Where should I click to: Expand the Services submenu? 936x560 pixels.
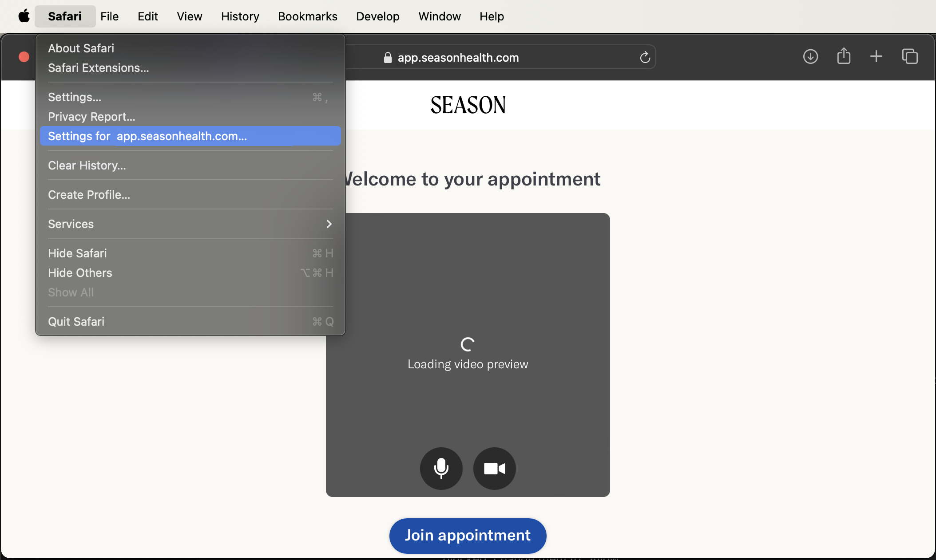click(x=190, y=224)
